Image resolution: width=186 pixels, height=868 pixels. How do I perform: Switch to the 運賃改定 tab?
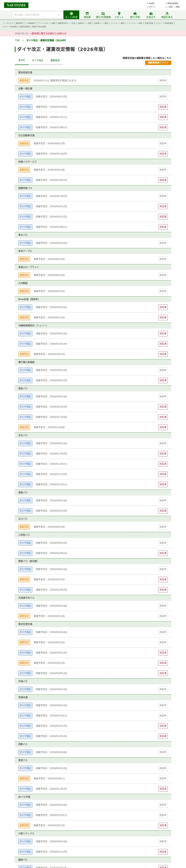point(55,60)
